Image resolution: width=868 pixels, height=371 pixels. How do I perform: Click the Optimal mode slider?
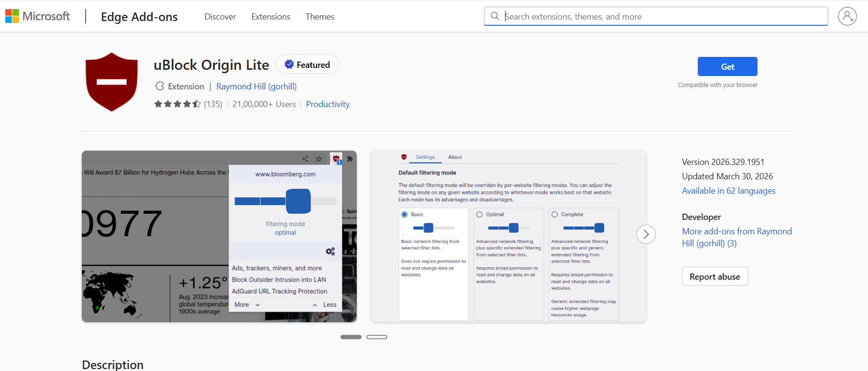pos(508,228)
